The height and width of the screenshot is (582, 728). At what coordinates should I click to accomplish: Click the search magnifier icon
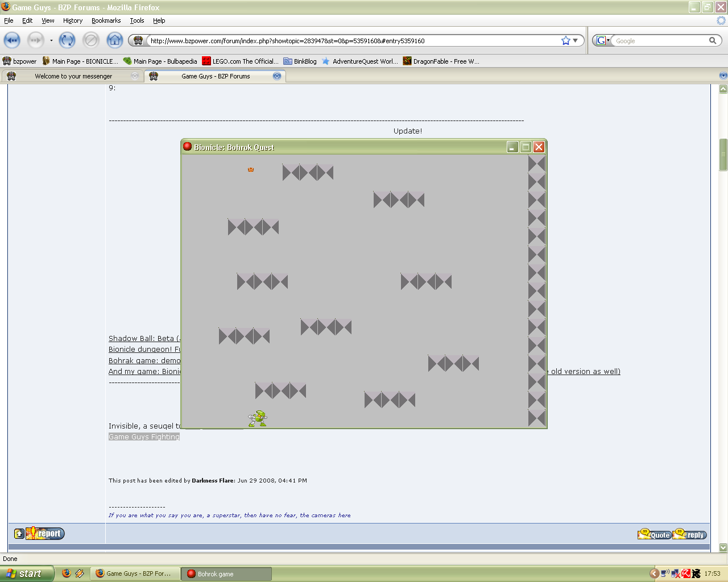coord(713,40)
